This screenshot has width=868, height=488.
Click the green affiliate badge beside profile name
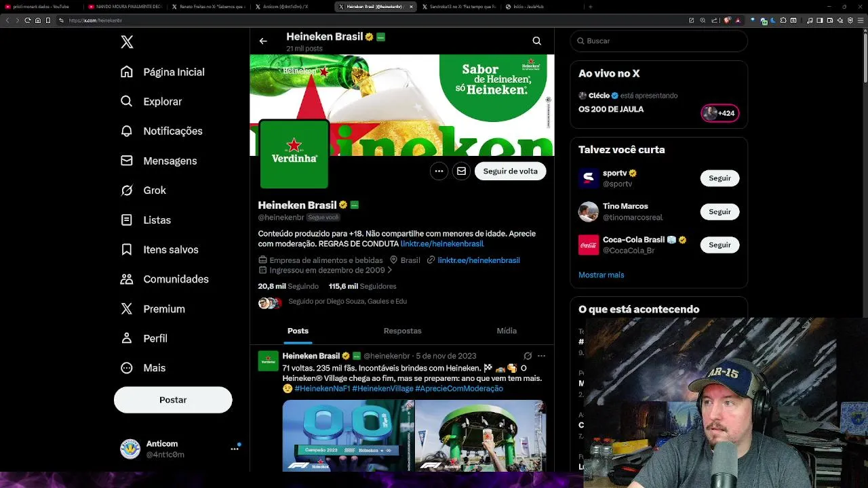(x=354, y=205)
